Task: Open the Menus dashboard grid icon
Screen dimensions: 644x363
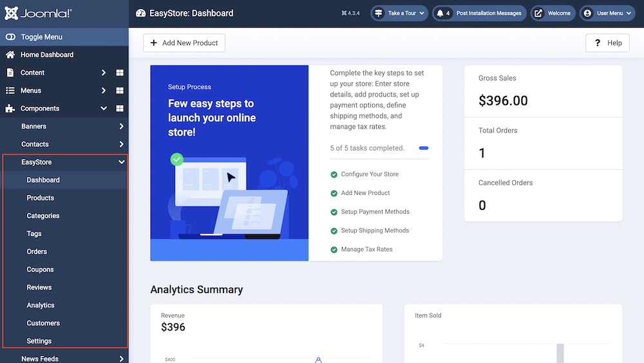Action: point(120,91)
